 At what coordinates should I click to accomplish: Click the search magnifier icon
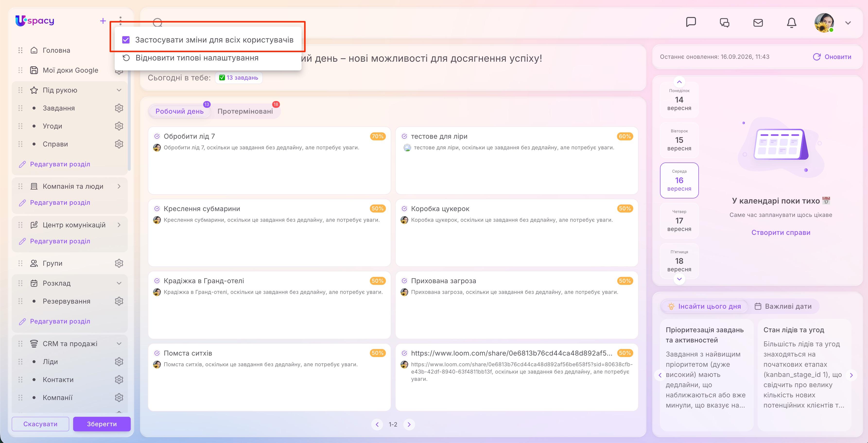pyautogui.click(x=157, y=23)
